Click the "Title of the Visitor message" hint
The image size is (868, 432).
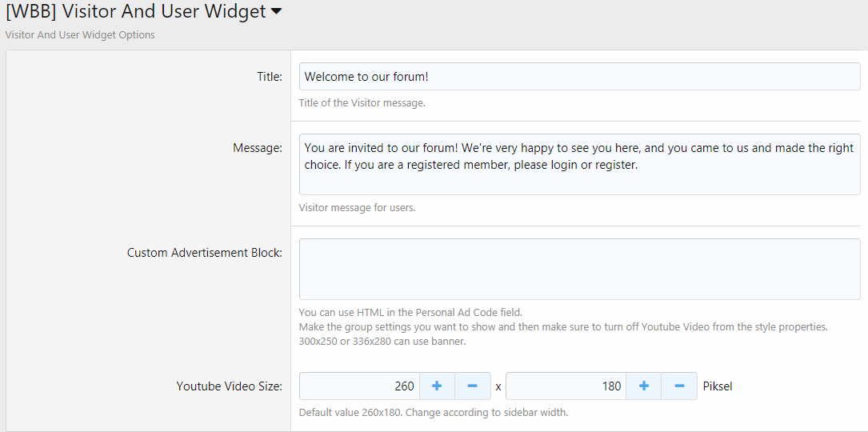pyautogui.click(x=362, y=103)
